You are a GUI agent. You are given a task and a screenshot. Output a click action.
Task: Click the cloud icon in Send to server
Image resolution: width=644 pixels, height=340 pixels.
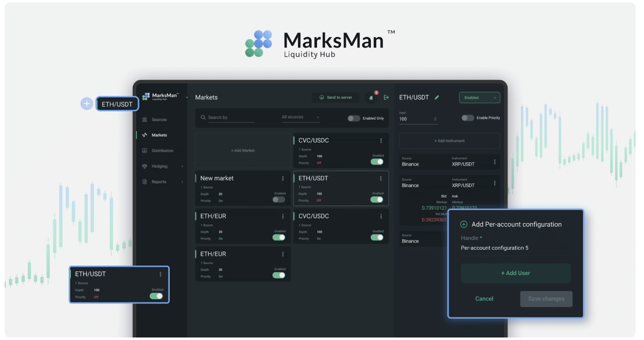pyautogui.click(x=322, y=97)
